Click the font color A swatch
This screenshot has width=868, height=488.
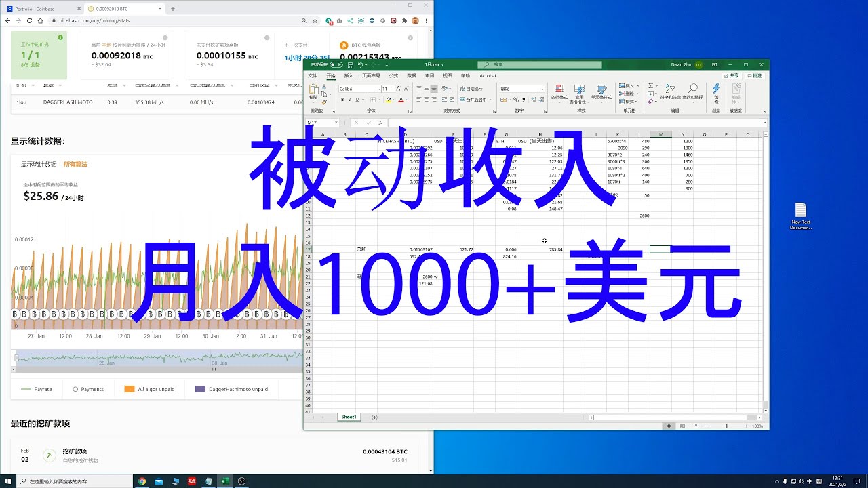point(401,100)
